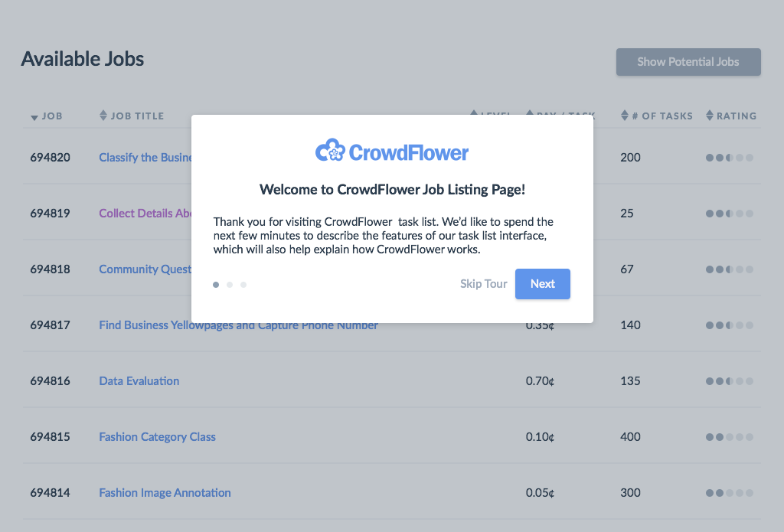
Task: Click job ID 694819
Action: pyautogui.click(x=50, y=214)
